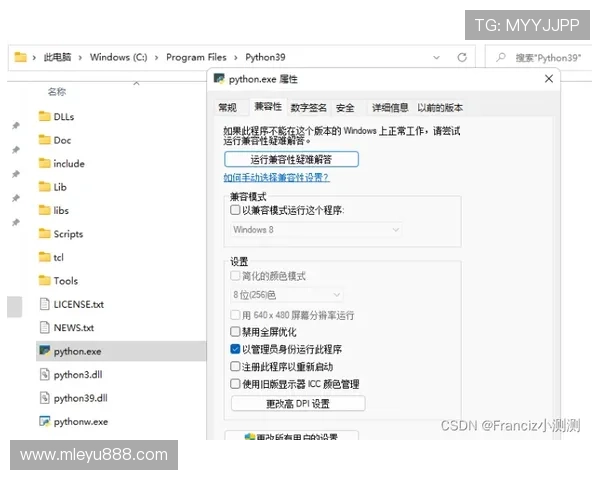Click the python.exe file icon in list
This screenshot has width=600, height=480.
45,351
